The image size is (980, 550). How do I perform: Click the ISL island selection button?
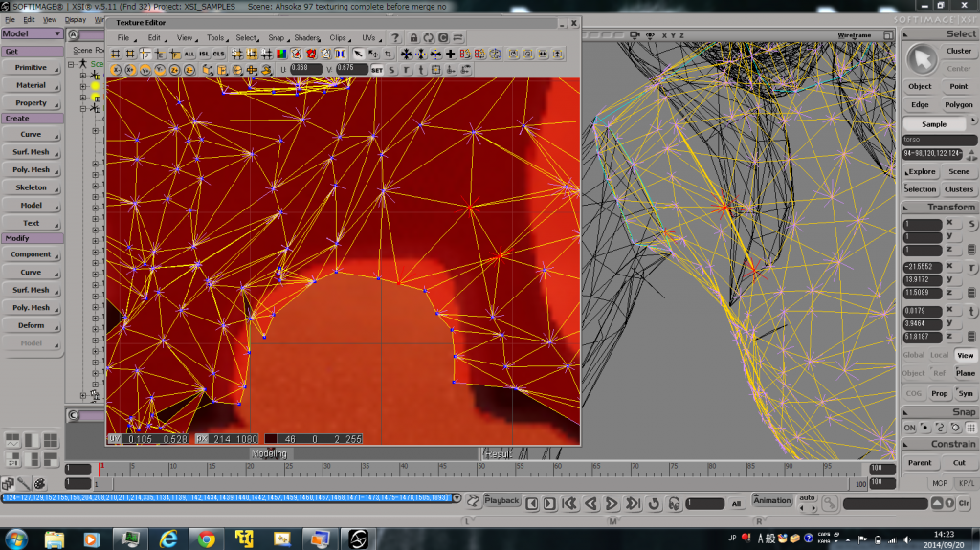click(x=204, y=55)
